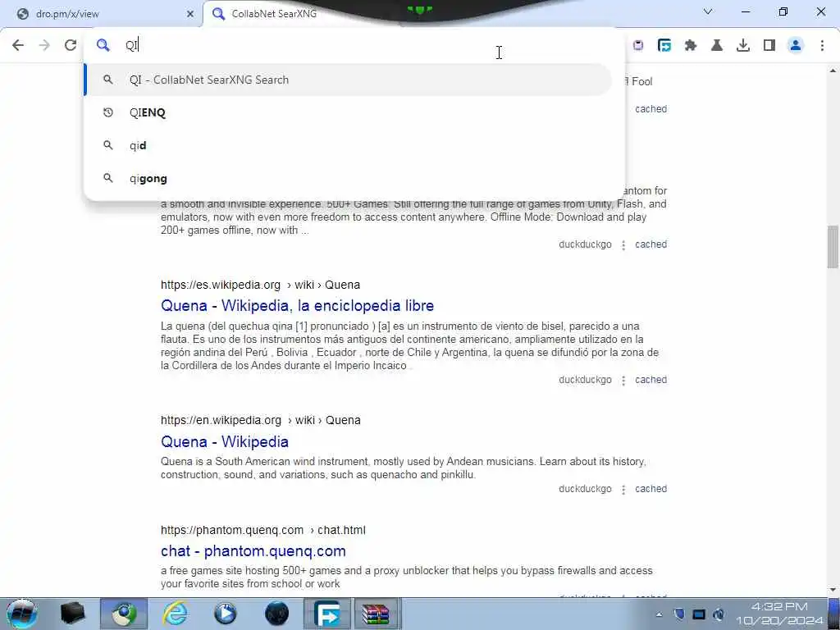Open cached link for English Quena result

[x=651, y=489]
